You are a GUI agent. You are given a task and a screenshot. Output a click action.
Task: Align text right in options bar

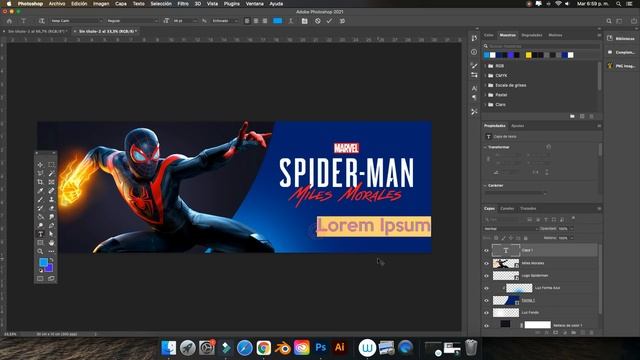tap(265, 21)
